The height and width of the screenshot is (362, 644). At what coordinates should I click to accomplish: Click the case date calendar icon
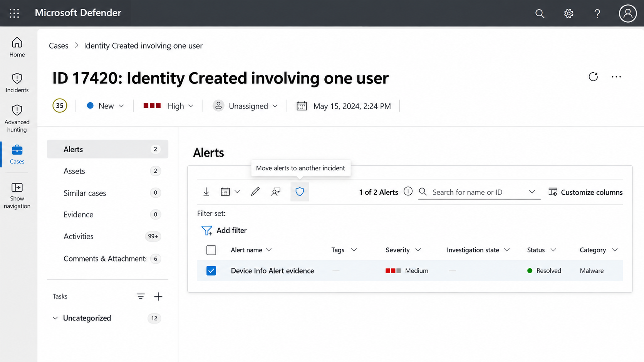point(302,106)
